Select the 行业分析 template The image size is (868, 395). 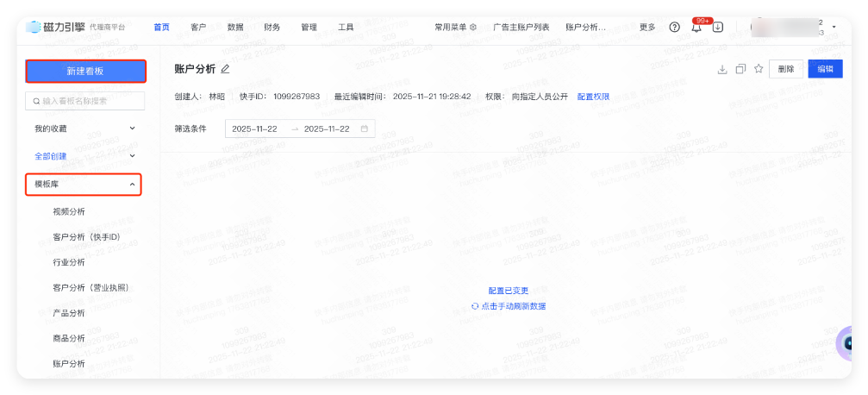pyautogui.click(x=69, y=262)
